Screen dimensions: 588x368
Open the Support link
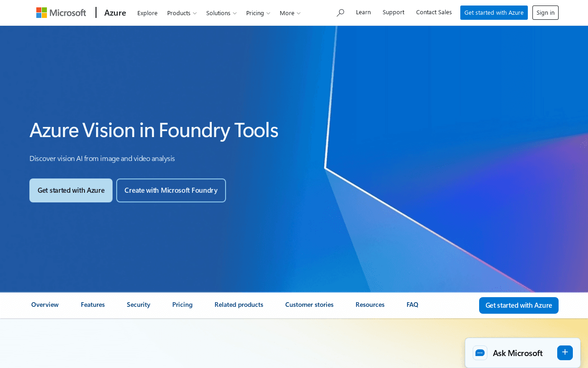[x=394, y=12]
